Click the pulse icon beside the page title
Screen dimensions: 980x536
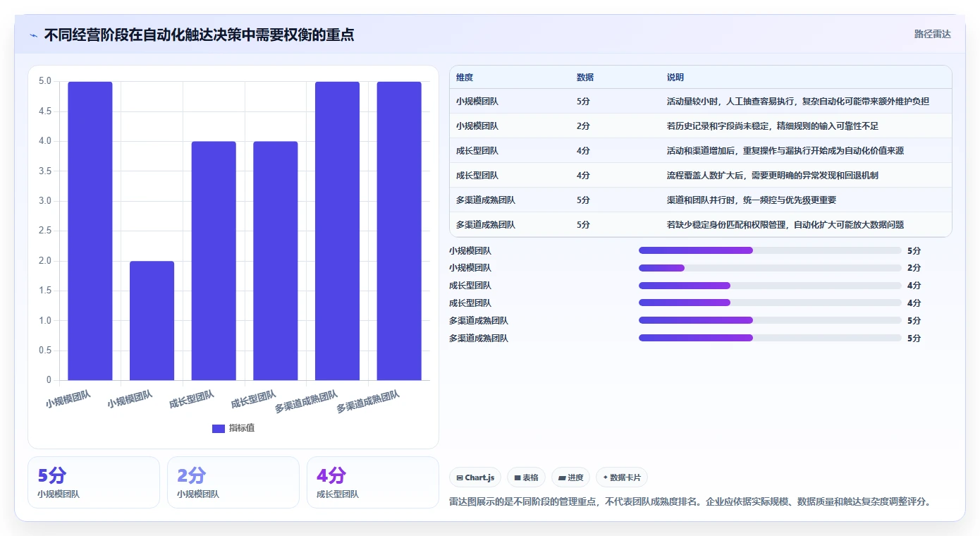(x=33, y=35)
